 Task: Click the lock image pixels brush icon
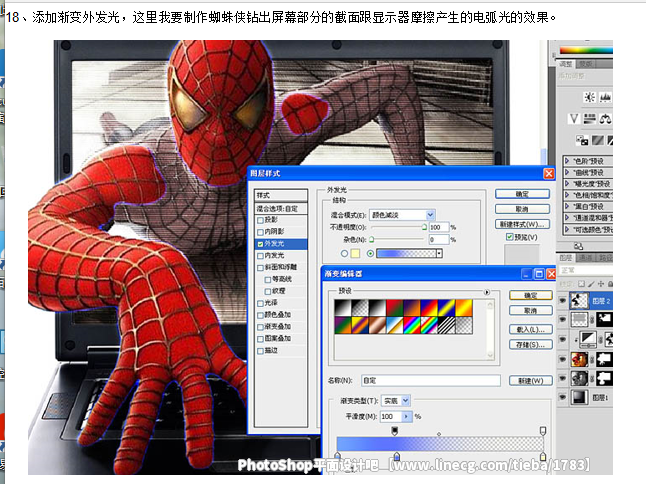point(591,284)
